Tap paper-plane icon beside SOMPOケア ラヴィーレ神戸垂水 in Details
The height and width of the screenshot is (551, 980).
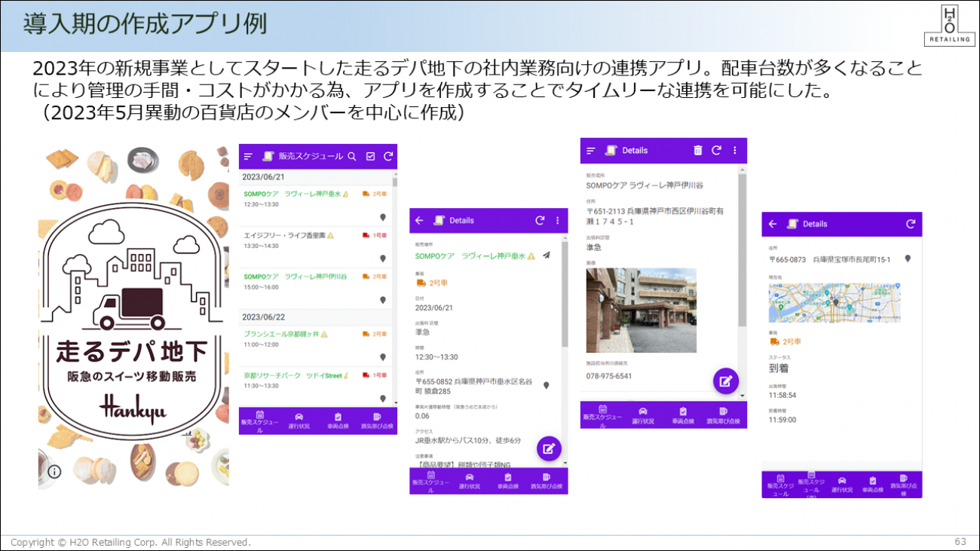tap(547, 256)
